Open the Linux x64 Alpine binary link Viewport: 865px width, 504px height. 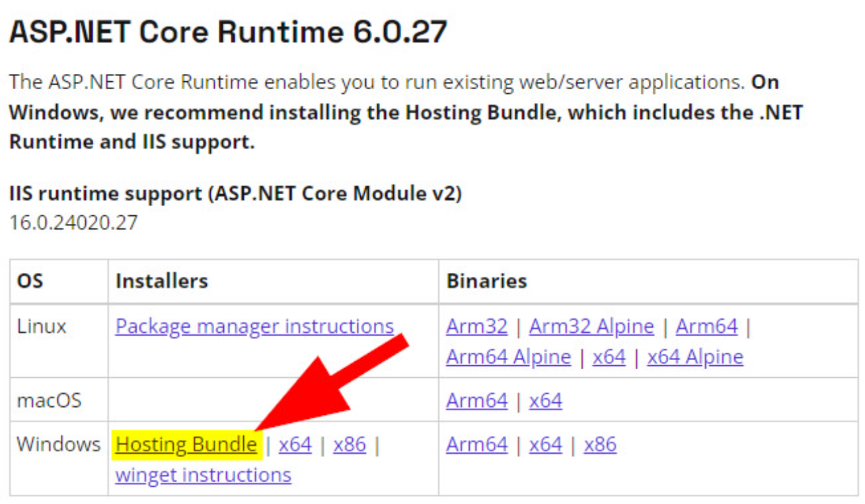pyautogui.click(x=695, y=357)
